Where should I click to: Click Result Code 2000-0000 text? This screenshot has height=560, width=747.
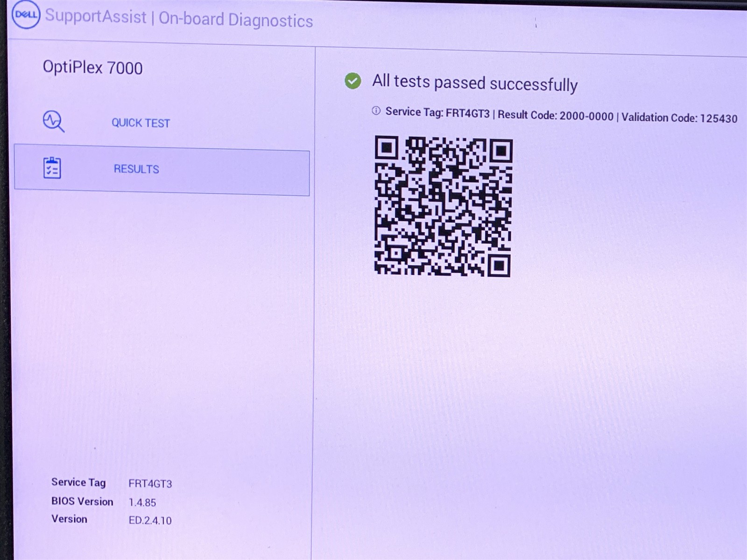tap(555, 115)
